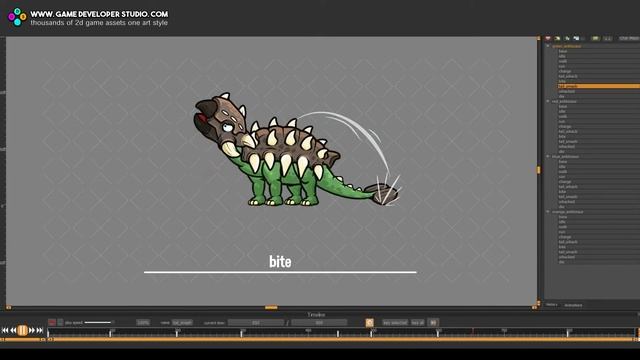Click the blue icon in the panel toolbar
Viewport: 640px width, 360px height.
pos(576,38)
